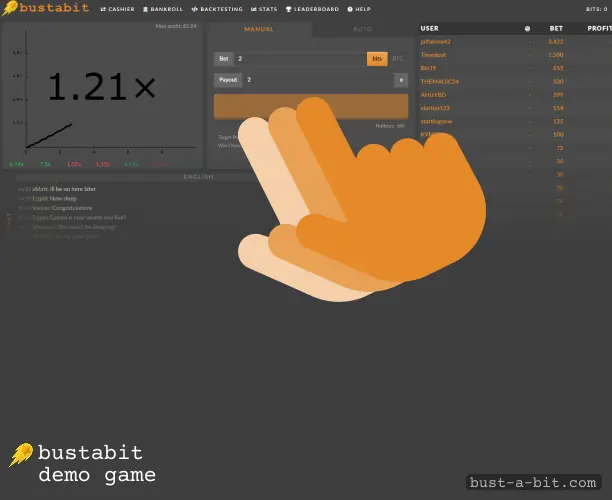Switch to the Auto betting tab
This screenshot has height=500, width=612.
[x=362, y=29]
